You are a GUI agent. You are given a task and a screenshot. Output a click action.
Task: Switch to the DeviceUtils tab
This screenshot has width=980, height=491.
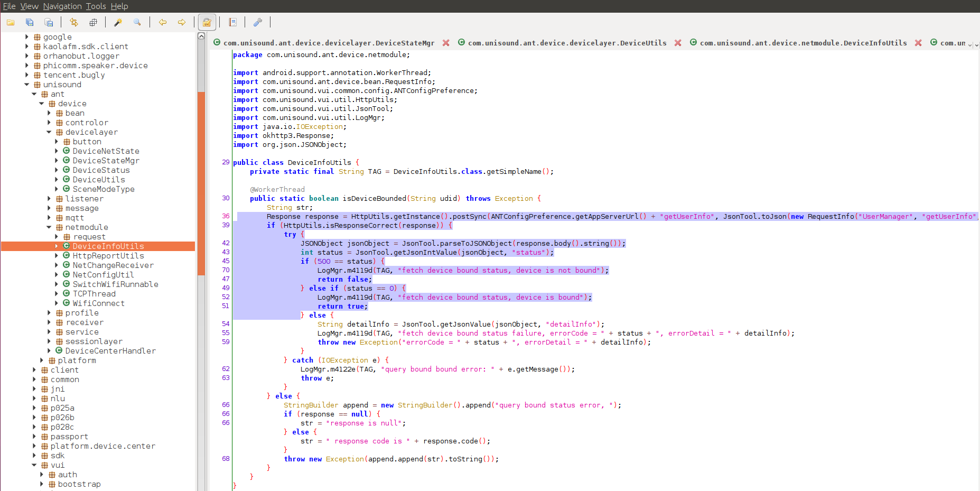pyautogui.click(x=567, y=43)
